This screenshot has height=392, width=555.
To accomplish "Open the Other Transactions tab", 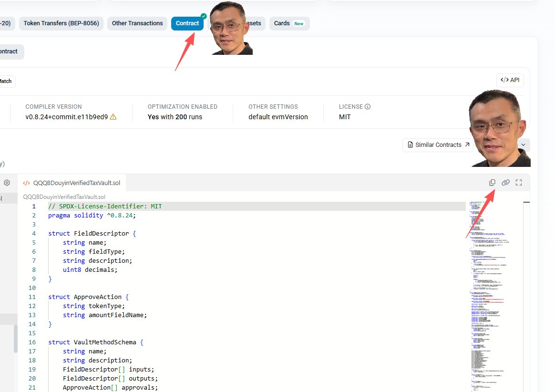I will click(137, 23).
